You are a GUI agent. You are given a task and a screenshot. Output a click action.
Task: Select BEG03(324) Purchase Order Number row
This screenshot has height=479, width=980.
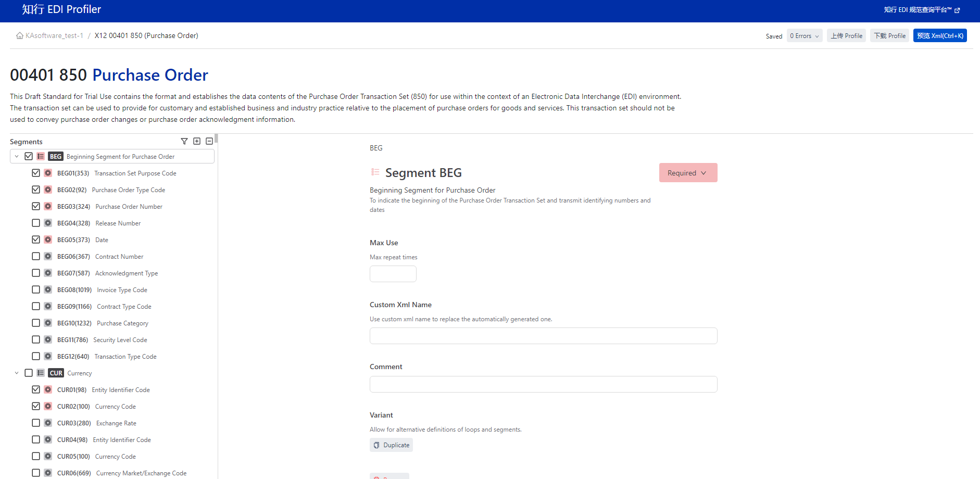pos(112,207)
